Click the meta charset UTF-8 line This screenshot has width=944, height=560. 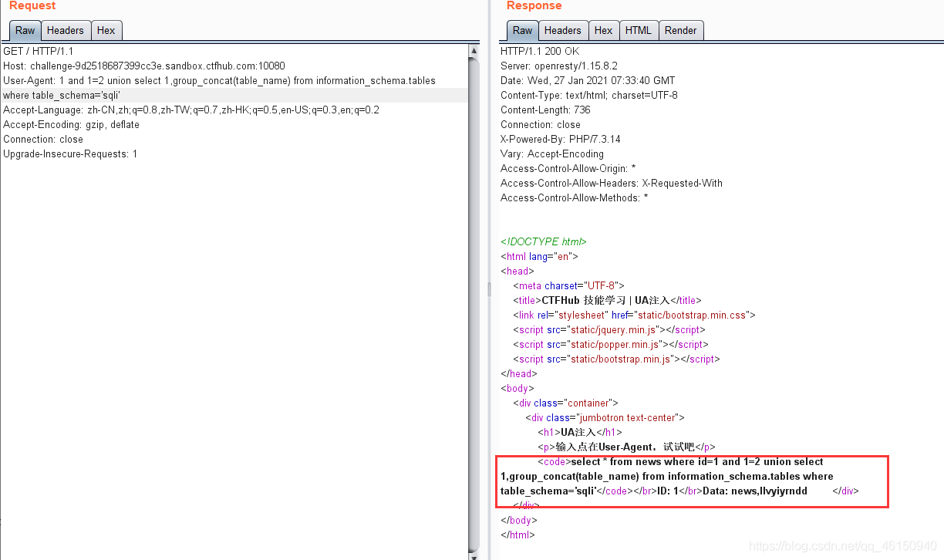pos(568,285)
